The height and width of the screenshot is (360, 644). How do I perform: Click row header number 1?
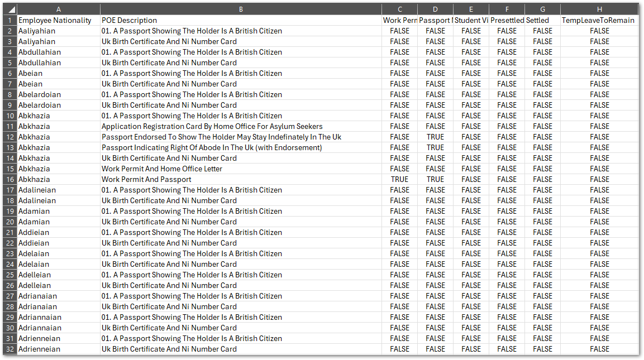click(x=11, y=21)
